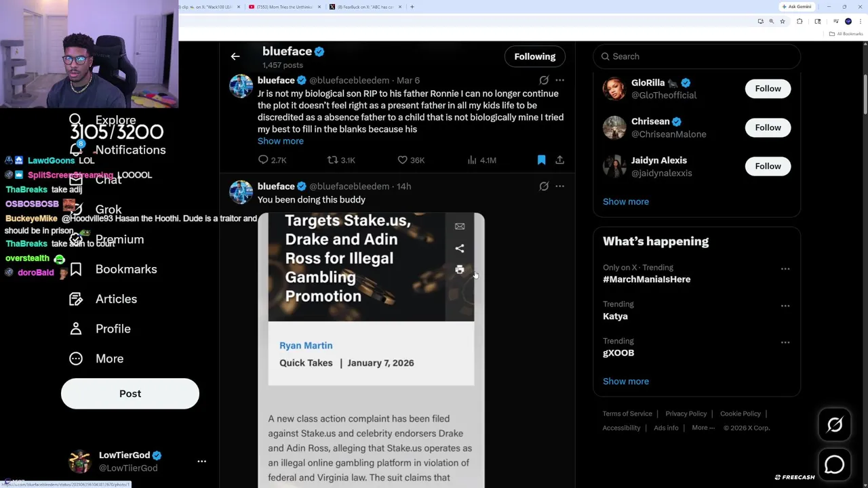Open the floating Grok button
Viewport: 868px width, 488px height.
coord(835,425)
